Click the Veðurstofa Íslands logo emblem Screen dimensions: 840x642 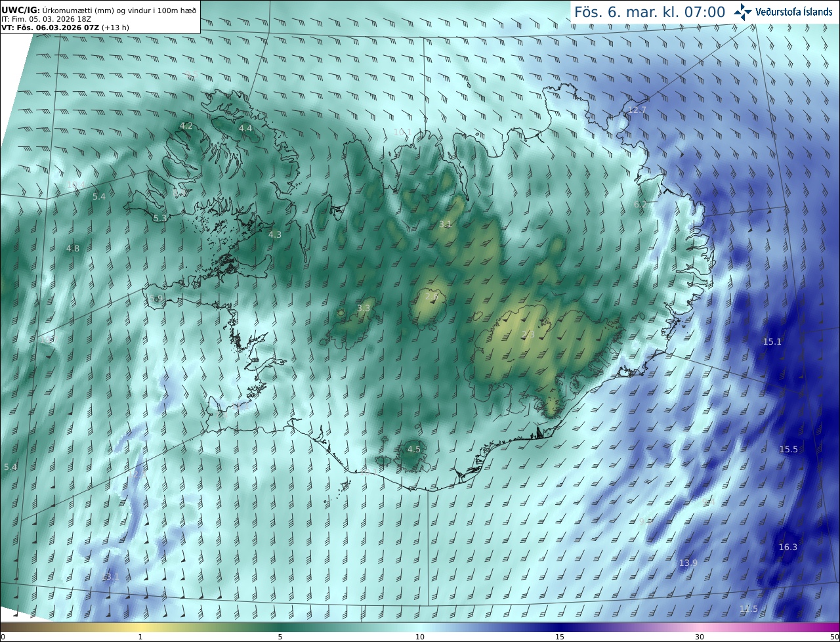click(743, 12)
